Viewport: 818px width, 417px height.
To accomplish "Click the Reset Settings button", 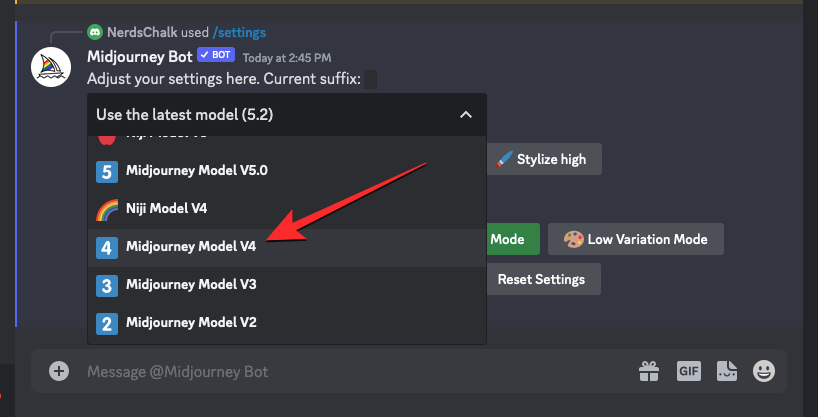I will [543, 279].
